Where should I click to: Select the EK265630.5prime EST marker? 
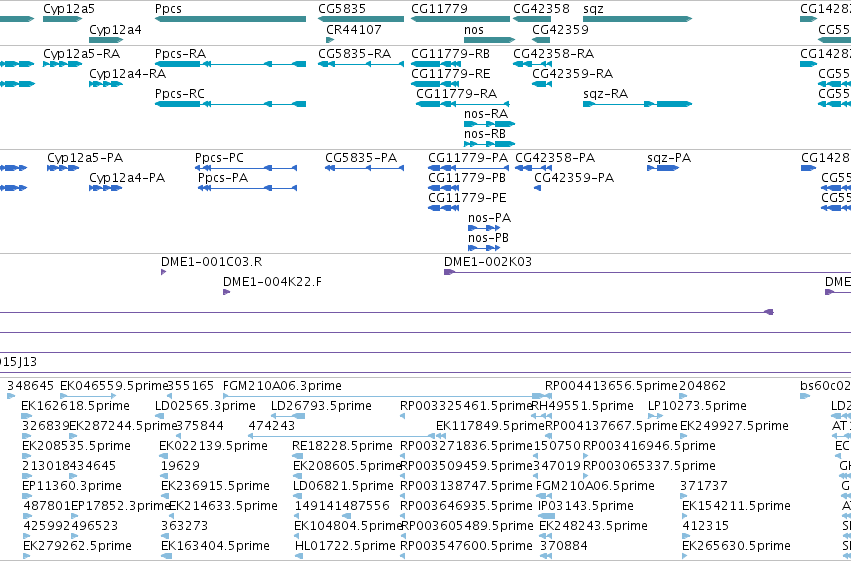coord(685,556)
